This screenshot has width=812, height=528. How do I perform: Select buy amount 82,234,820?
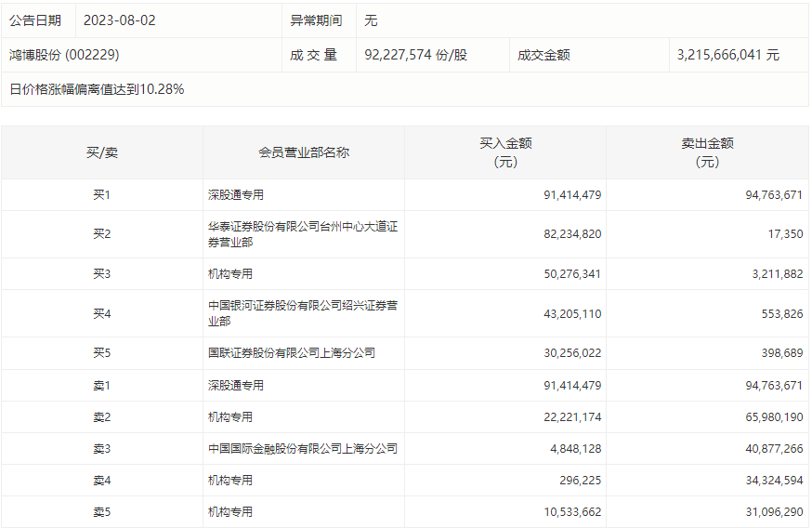[x=572, y=234]
